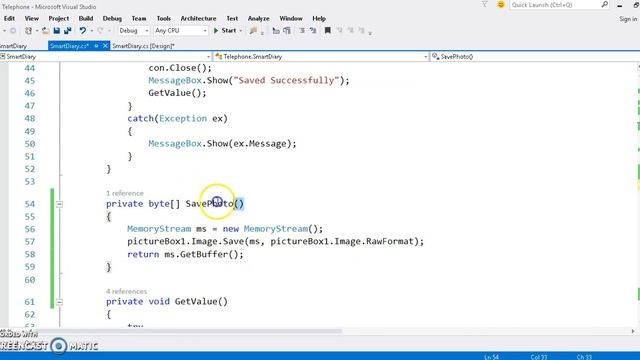
Task: Open the Team menu
Action: [139, 18]
